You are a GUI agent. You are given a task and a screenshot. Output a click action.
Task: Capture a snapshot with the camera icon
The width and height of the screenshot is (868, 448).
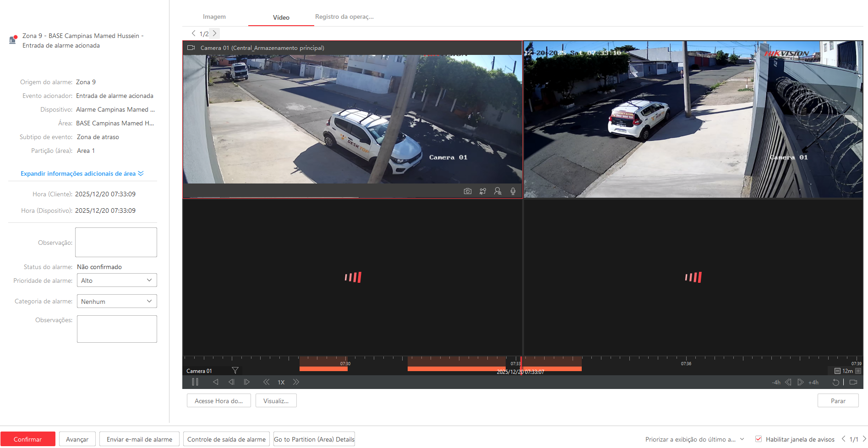467,191
